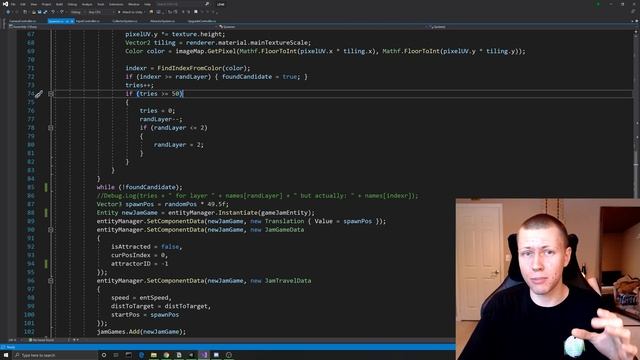Viewport: 640px width, 360px height.
Task: Open the Windows Start menu
Action: (x=6, y=355)
